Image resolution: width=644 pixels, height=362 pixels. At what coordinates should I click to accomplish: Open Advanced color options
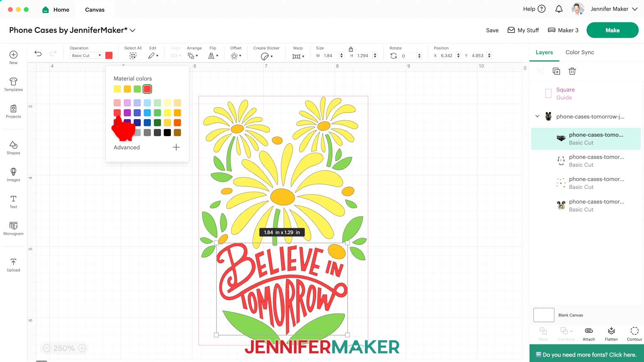click(x=127, y=147)
